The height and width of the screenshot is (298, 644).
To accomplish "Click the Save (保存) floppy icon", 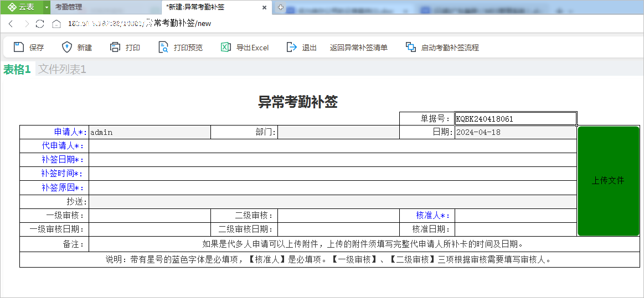I will point(19,47).
